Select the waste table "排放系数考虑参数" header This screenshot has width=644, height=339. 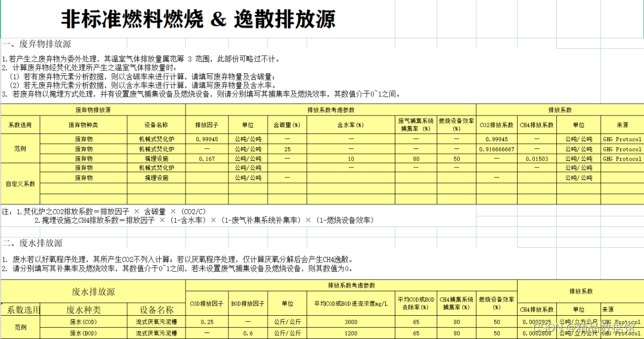(330, 110)
